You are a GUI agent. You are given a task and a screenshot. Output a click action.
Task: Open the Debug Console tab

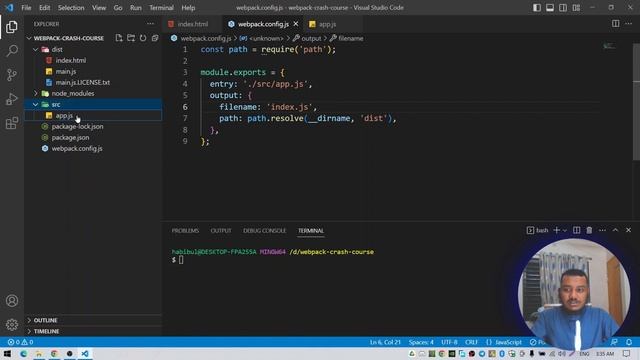pyautogui.click(x=264, y=231)
